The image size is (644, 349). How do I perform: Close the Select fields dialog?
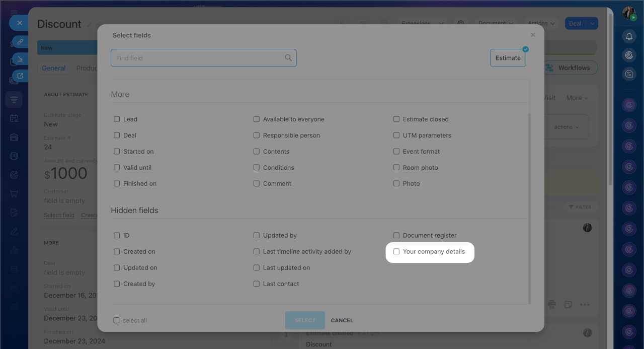533,35
